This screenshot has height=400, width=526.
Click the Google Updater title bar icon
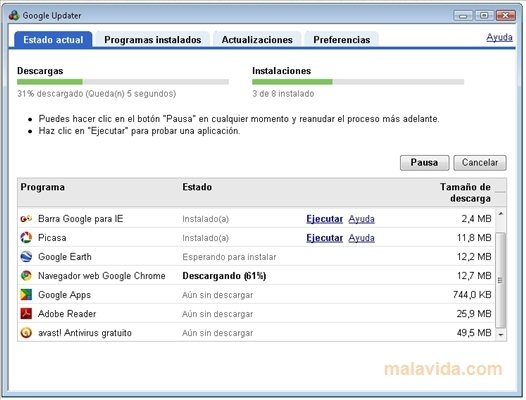(x=14, y=15)
